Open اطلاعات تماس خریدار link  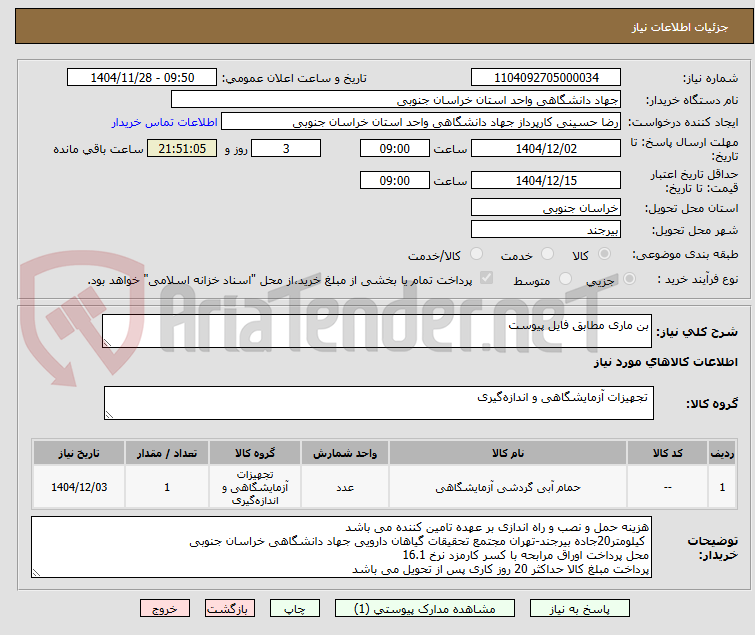[x=165, y=122]
